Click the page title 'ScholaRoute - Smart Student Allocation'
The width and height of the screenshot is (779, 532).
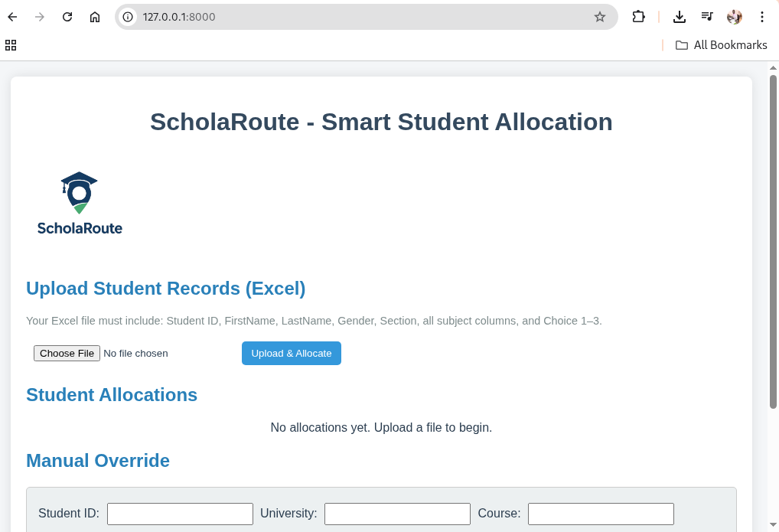[x=381, y=122]
